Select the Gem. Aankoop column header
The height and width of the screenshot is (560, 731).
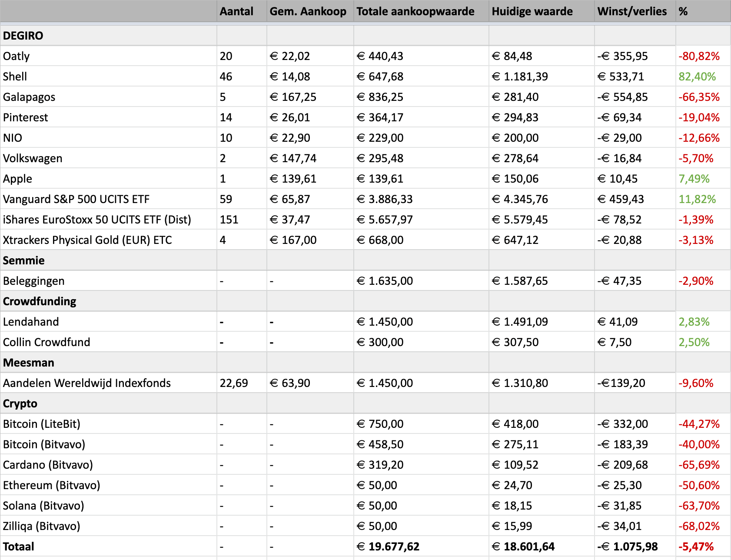click(310, 11)
